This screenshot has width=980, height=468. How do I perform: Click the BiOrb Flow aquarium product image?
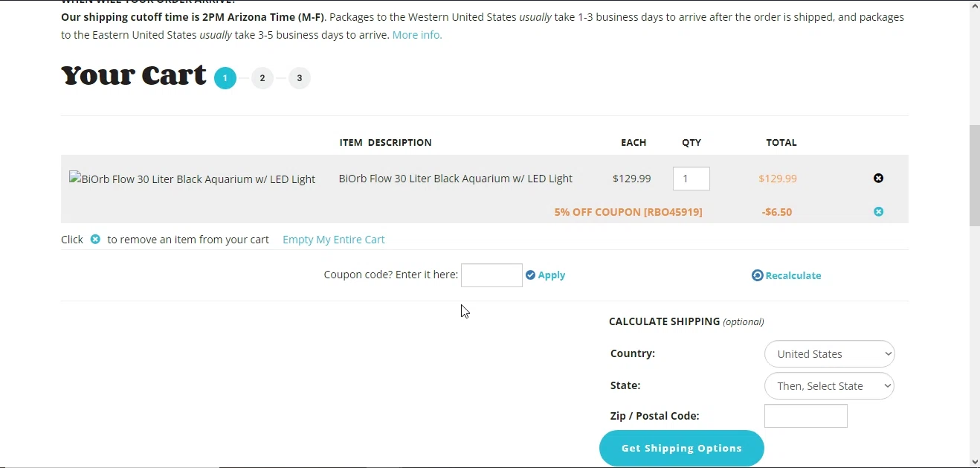click(192, 179)
